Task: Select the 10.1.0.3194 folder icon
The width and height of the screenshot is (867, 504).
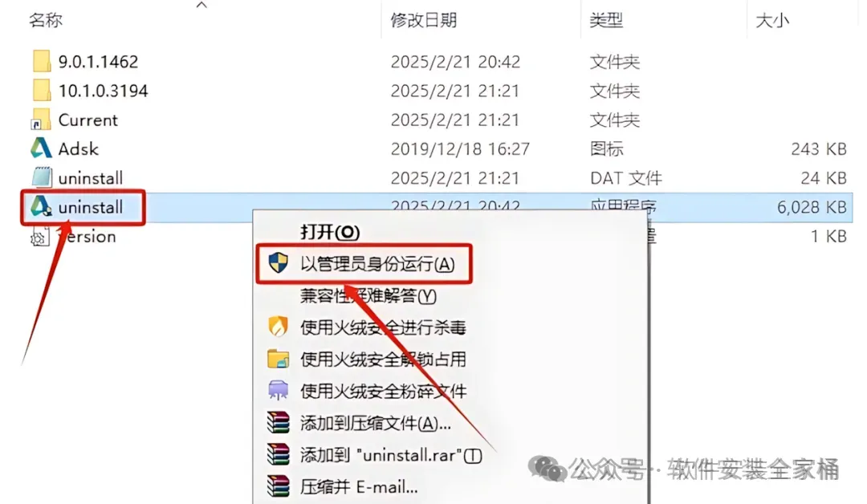Action: tap(42, 91)
